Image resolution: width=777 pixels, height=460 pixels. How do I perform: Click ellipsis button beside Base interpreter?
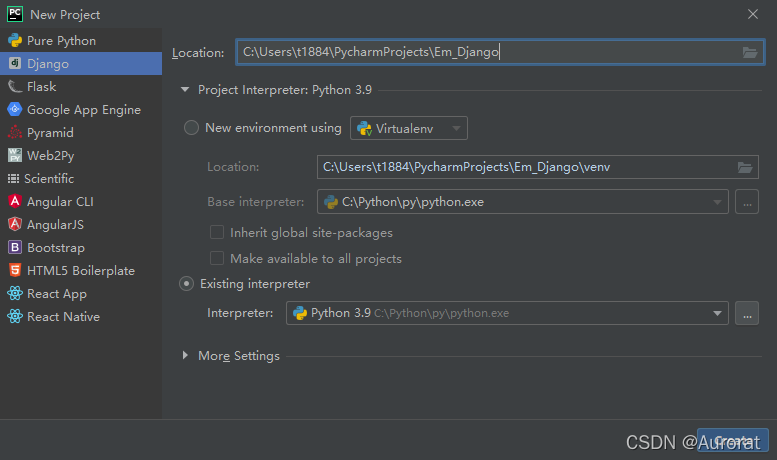[747, 202]
